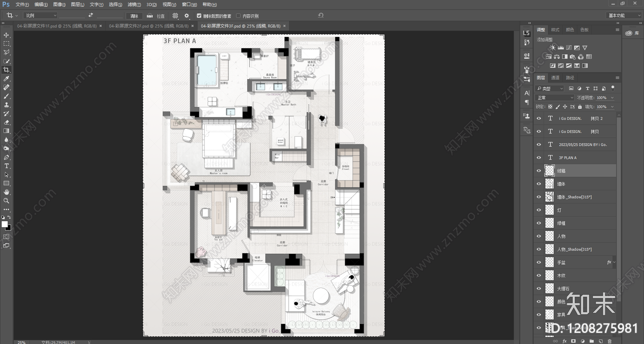Open crop settings gear in options bar
Screen dimensions: 644x344
click(186, 16)
